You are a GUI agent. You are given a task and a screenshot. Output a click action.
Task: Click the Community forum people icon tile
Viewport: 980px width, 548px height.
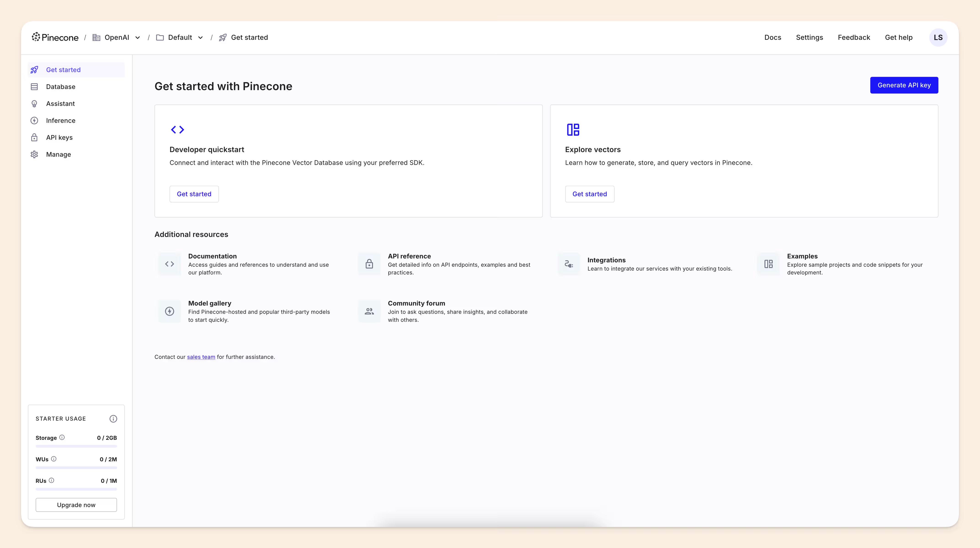tap(369, 311)
